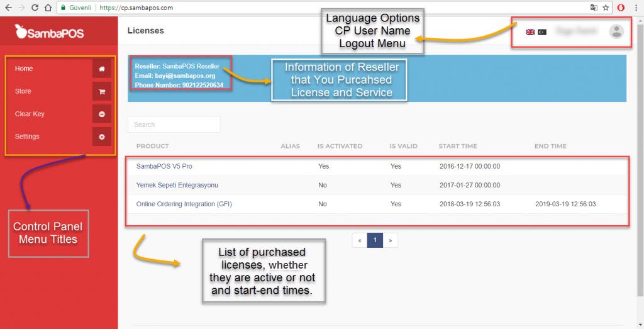Click the SambaPOS logo
Image resolution: width=644 pixels, height=329 pixels.
tap(49, 31)
